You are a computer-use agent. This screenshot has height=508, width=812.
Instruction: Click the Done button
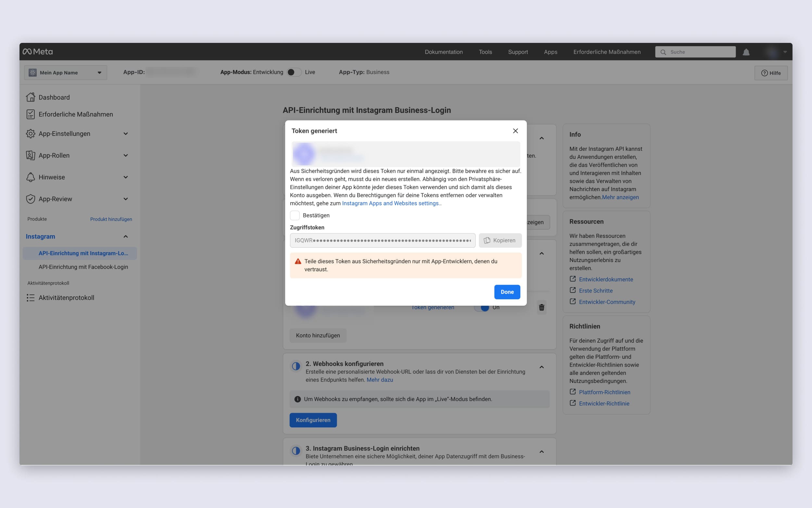pos(507,292)
